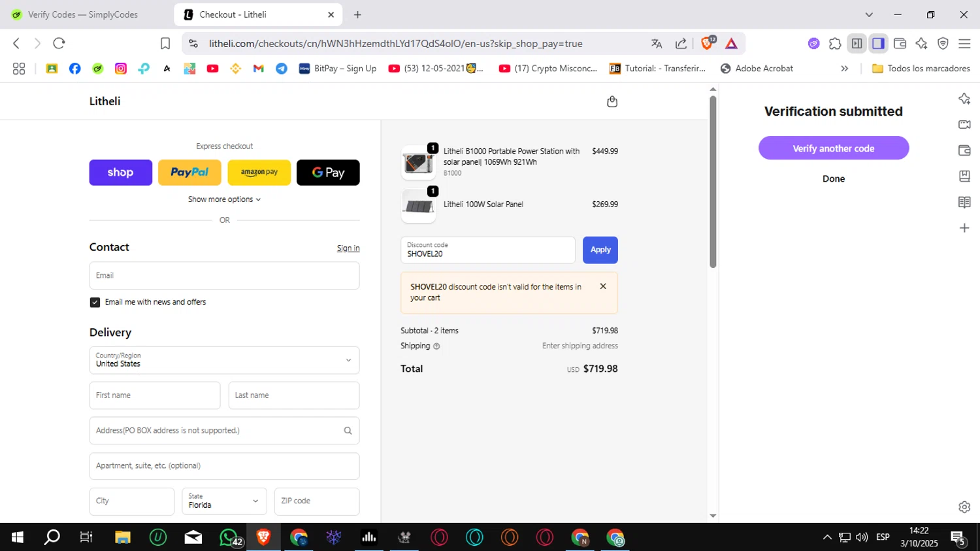Bookmark this page icon in toolbar

tap(165, 43)
